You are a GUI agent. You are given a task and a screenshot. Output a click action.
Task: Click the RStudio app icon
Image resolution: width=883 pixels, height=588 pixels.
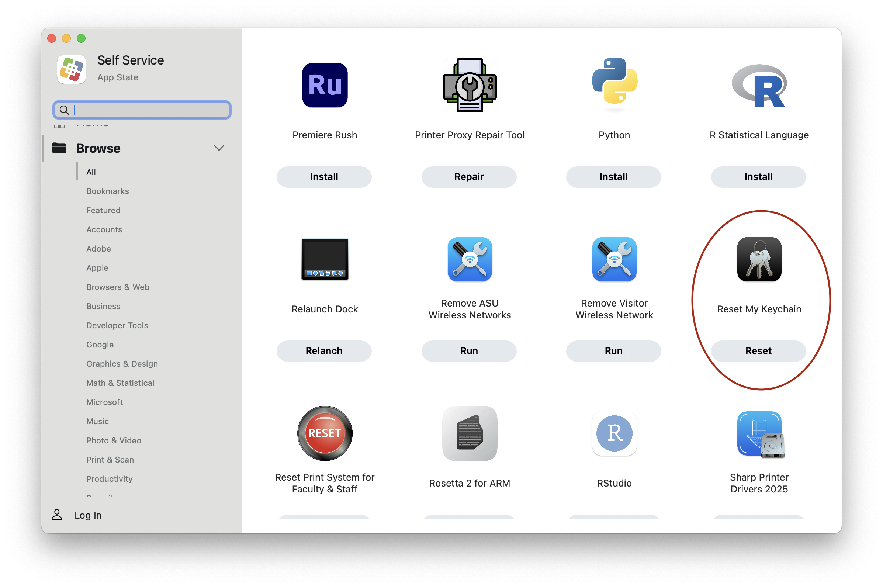click(x=614, y=433)
